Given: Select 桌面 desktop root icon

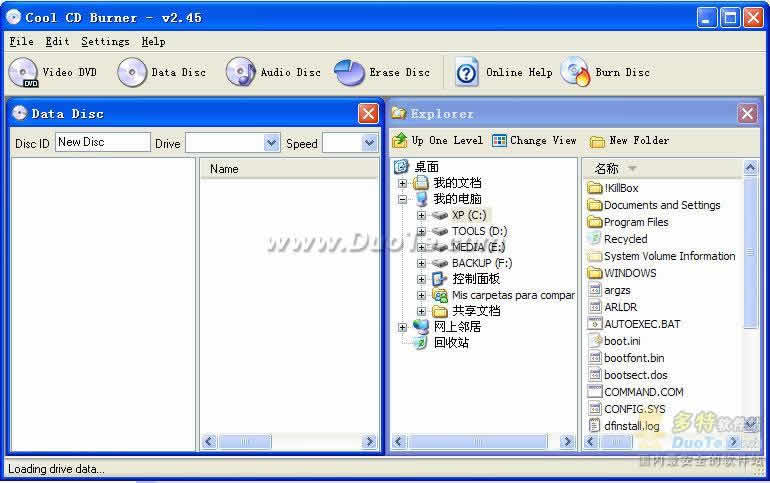Looking at the screenshot, I should tap(401, 167).
